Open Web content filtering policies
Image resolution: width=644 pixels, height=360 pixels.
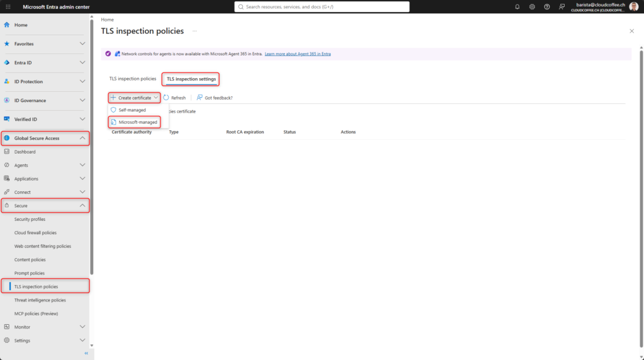(43, 246)
